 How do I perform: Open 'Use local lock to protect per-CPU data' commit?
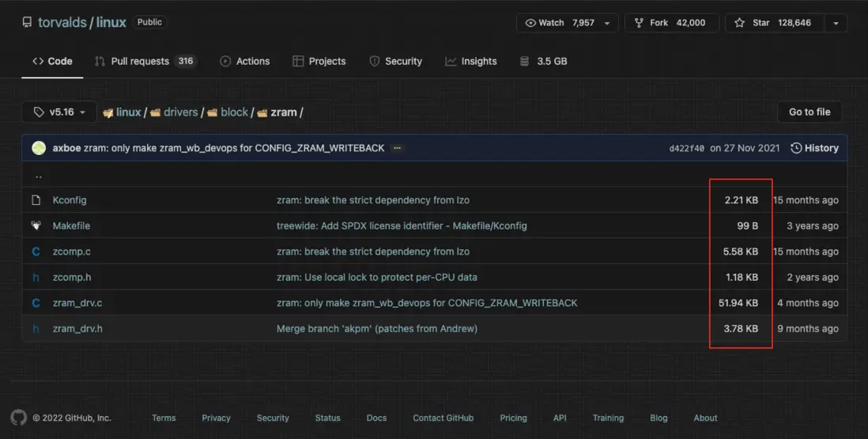377,278
